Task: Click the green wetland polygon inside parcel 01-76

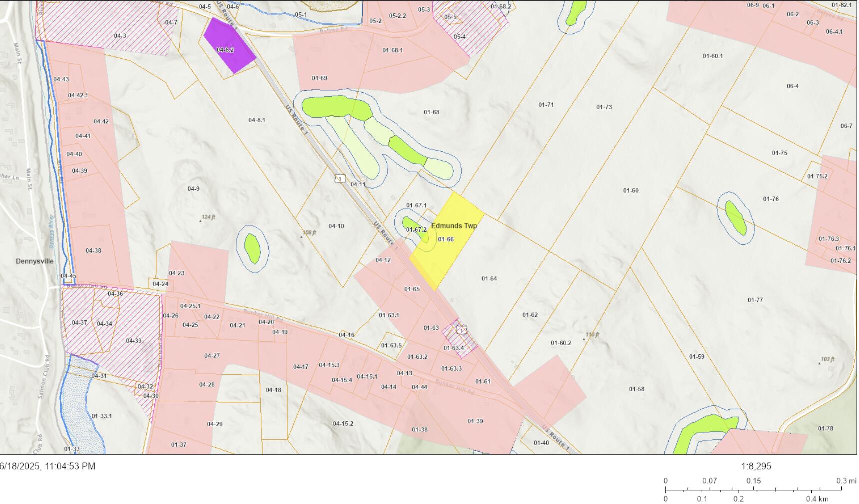Action: click(736, 218)
